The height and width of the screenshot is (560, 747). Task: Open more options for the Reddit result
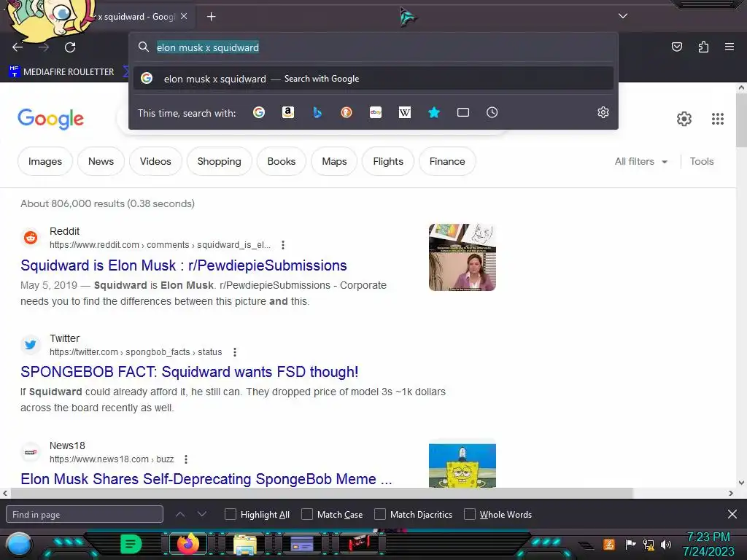(x=283, y=245)
